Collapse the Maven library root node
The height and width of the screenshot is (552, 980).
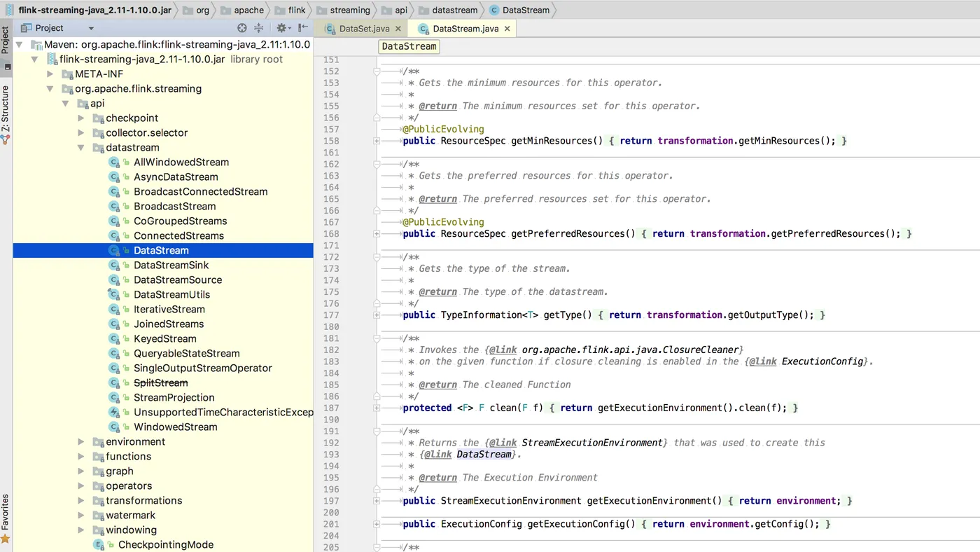[20, 44]
